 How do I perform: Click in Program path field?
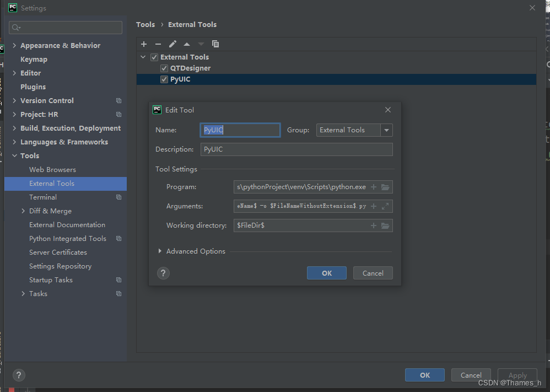click(x=301, y=187)
